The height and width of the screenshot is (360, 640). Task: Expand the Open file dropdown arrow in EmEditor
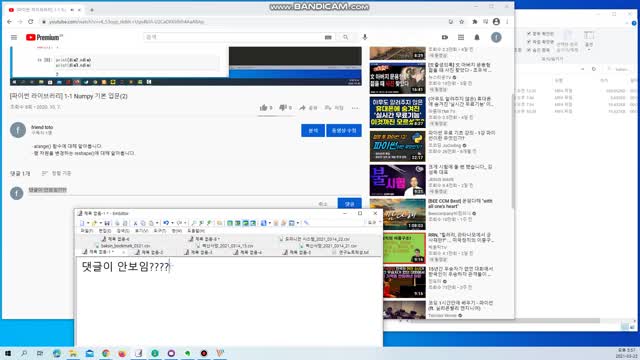100,223
